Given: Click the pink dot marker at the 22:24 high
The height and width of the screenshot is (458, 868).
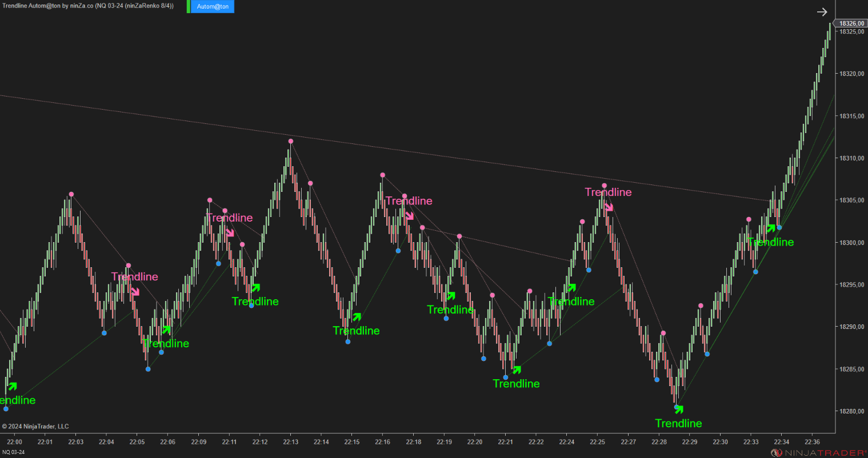Looking at the screenshot, I should pyautogui.click(x=582, y=220).
